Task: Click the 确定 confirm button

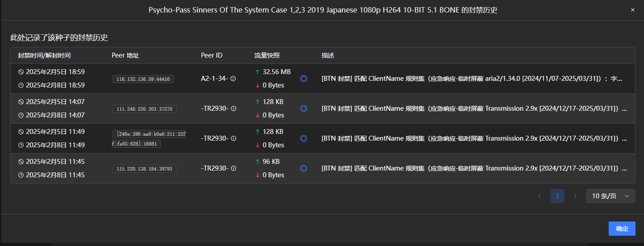Action: [x=622, y=229]
